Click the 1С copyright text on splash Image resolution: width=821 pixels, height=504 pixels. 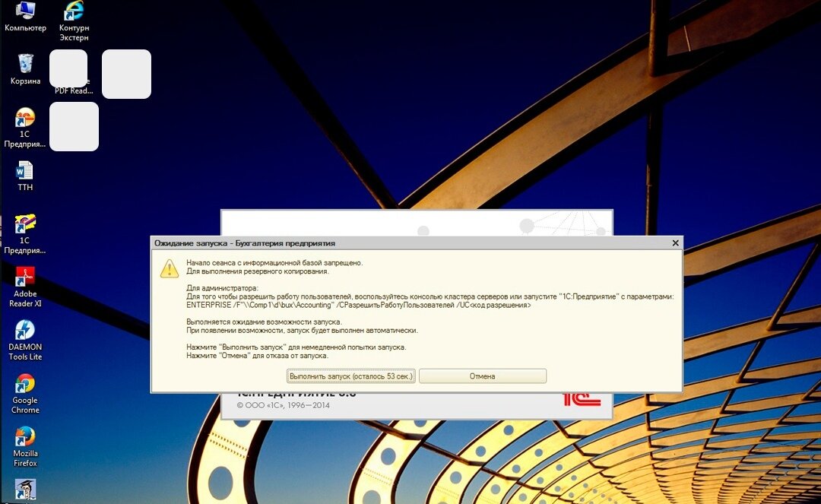click(284, 405)
